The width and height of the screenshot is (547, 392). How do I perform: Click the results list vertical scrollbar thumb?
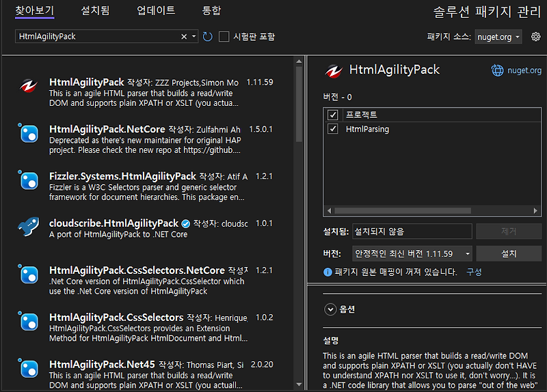[299, 104]
